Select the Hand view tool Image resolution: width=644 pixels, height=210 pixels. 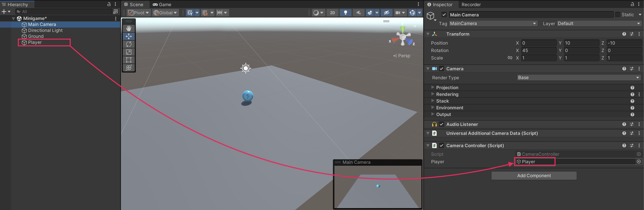click(x=129, y=29)
